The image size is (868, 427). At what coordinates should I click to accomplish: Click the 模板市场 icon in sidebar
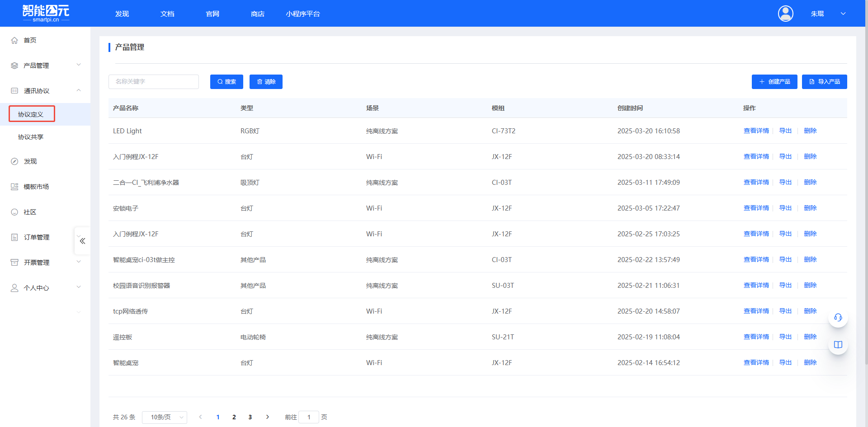(x=14, y=187)
